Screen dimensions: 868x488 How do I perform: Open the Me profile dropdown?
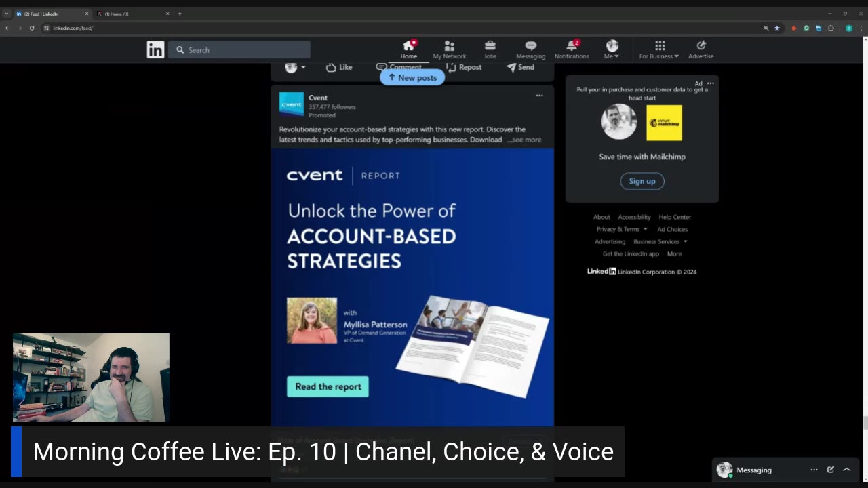tap(612, 49)
